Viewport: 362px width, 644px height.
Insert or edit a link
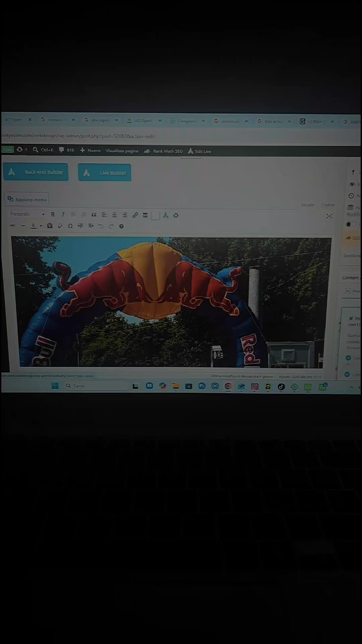[x=135, y=215]
